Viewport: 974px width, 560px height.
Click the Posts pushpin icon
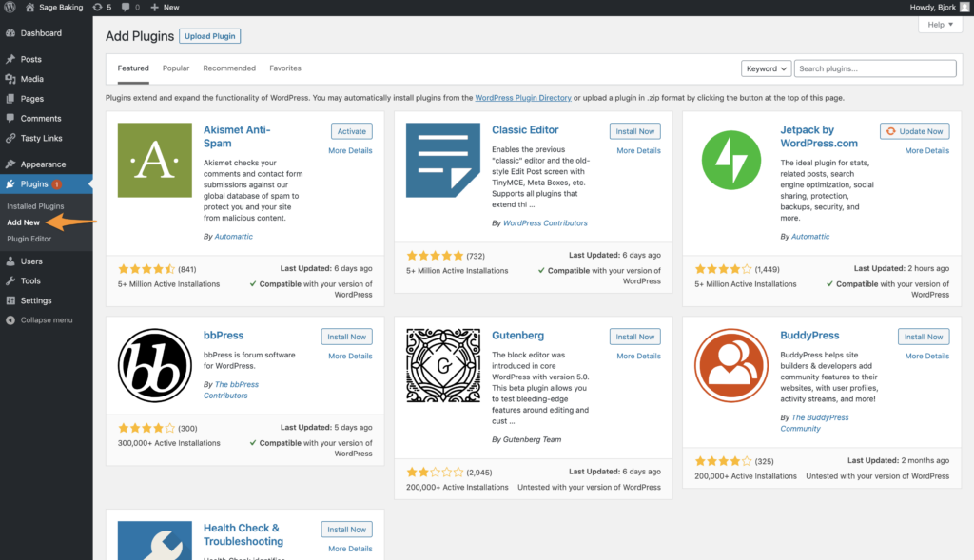[x=10, y=59]
